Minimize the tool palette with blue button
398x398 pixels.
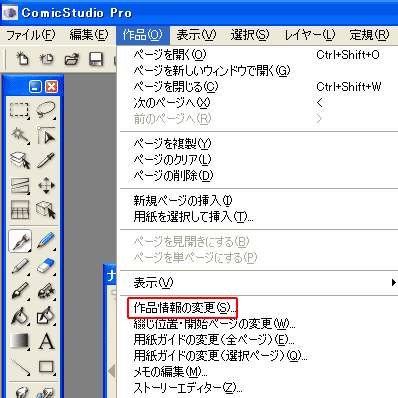[35, 87]
